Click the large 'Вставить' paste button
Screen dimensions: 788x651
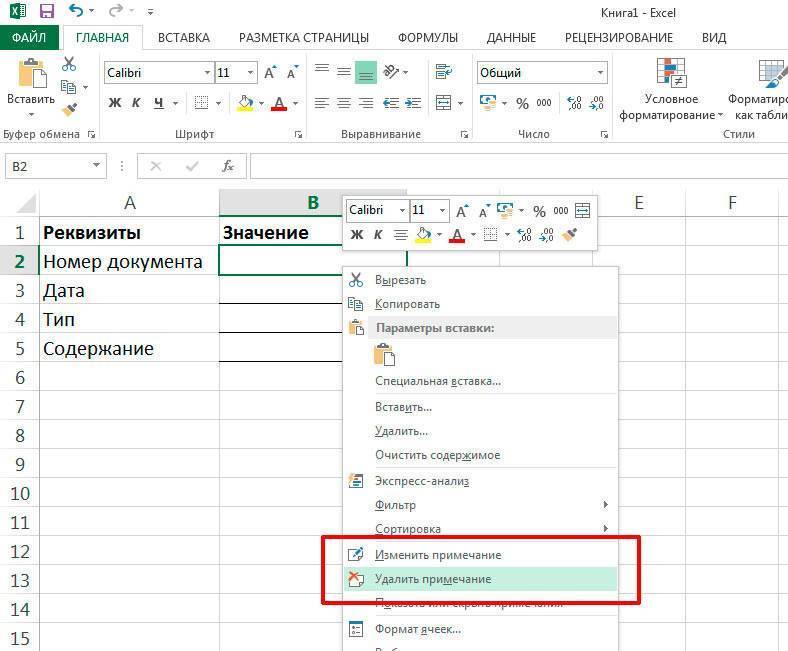[30, 83]
